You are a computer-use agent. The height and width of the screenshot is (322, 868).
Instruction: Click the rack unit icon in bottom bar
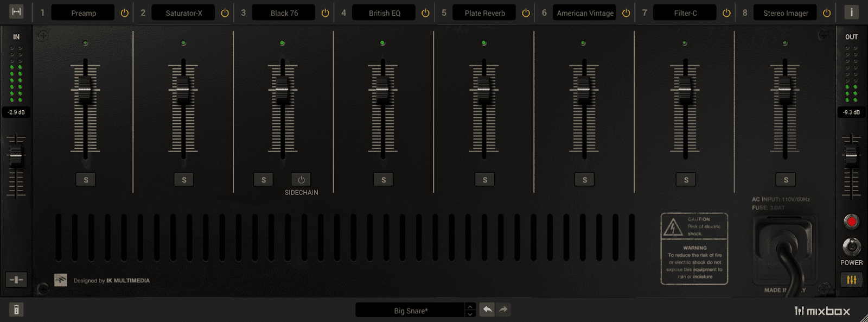click(16, 310)
